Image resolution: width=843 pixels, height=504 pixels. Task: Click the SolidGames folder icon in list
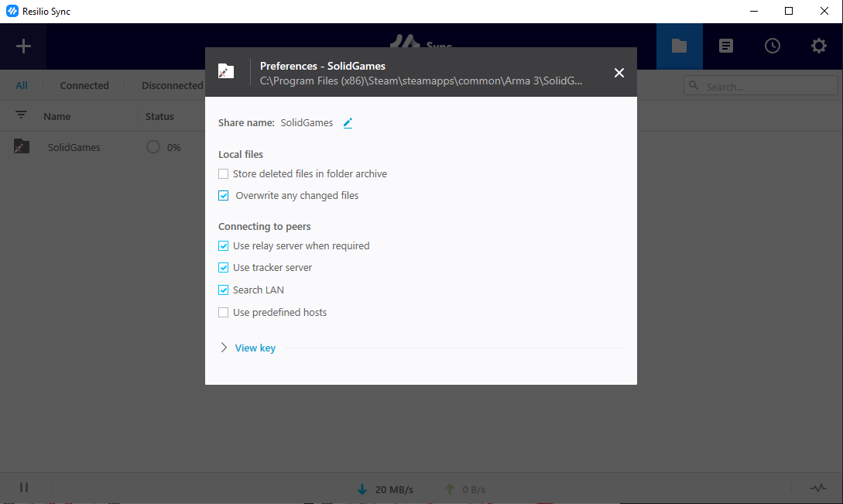pyautogui.click(x=22, y=147)
